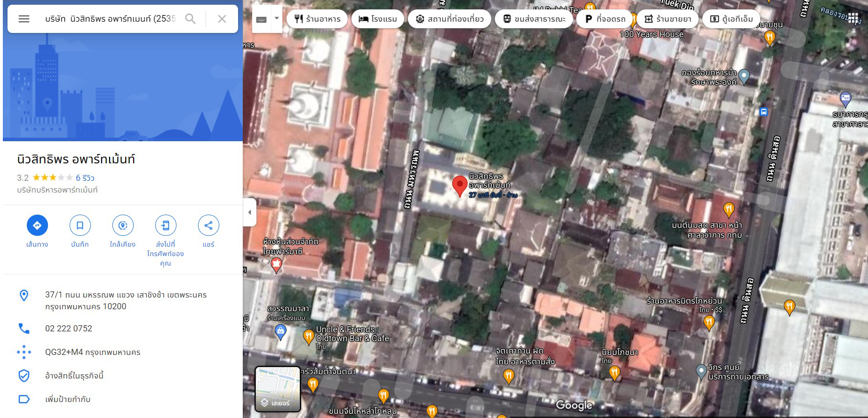The width and height of the screenshot is (868, 418).
Task: Select the โรงแรม hotels filter chip
Action: click(377, 19)
